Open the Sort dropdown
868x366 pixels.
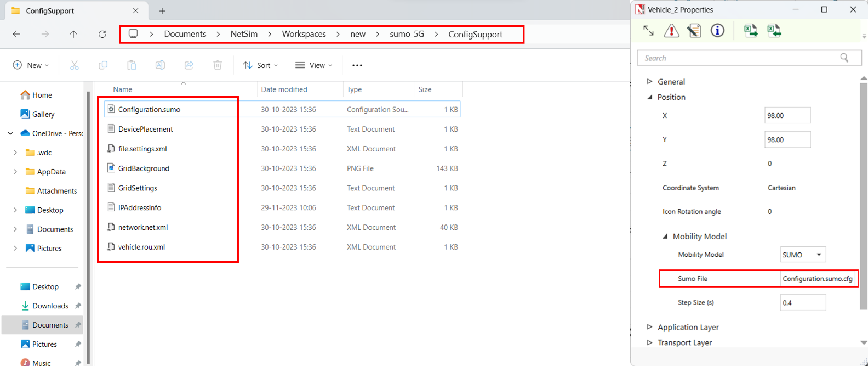[260, 65]
